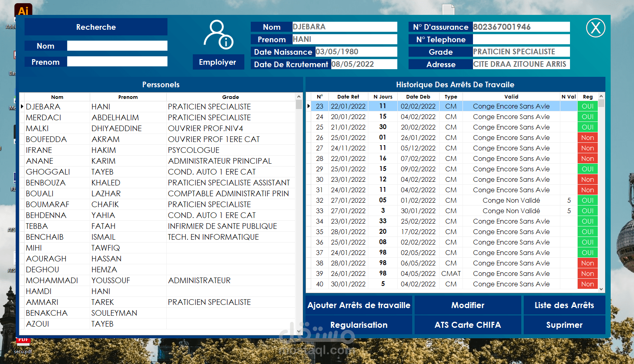
Task: Click Ajouter Arrêts de travaille button
Action: pyautogui.click(x=359, y=305)
